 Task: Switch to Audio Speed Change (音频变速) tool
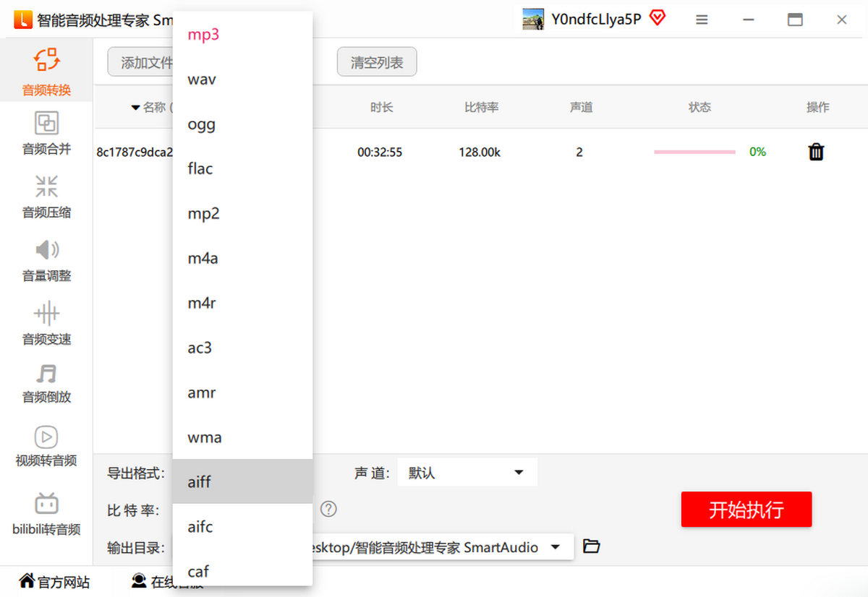click(46, 323)
